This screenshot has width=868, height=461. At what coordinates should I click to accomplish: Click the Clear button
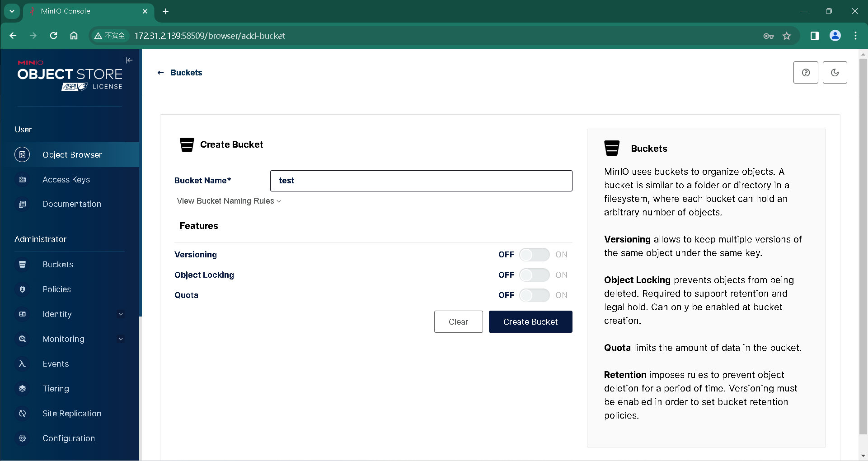point(458,322)
